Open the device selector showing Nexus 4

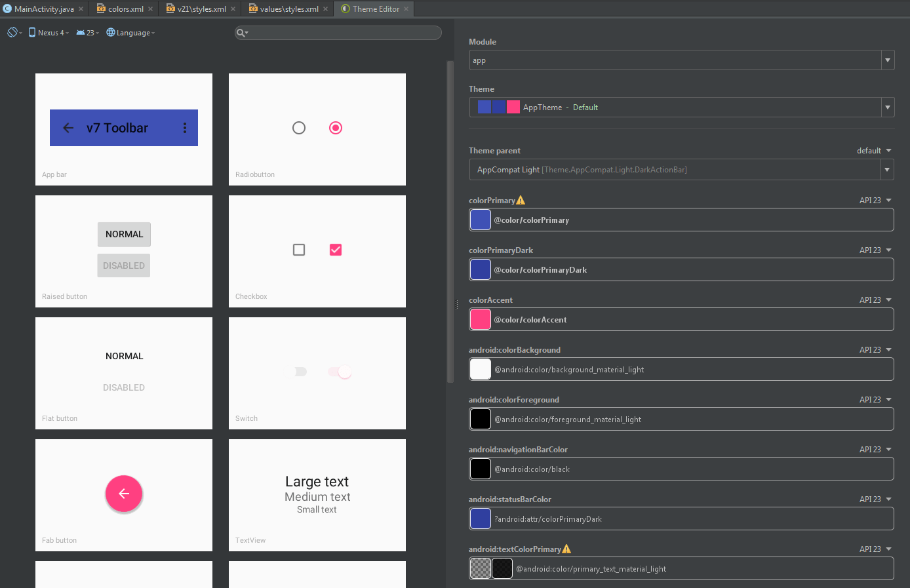(48, 31)
